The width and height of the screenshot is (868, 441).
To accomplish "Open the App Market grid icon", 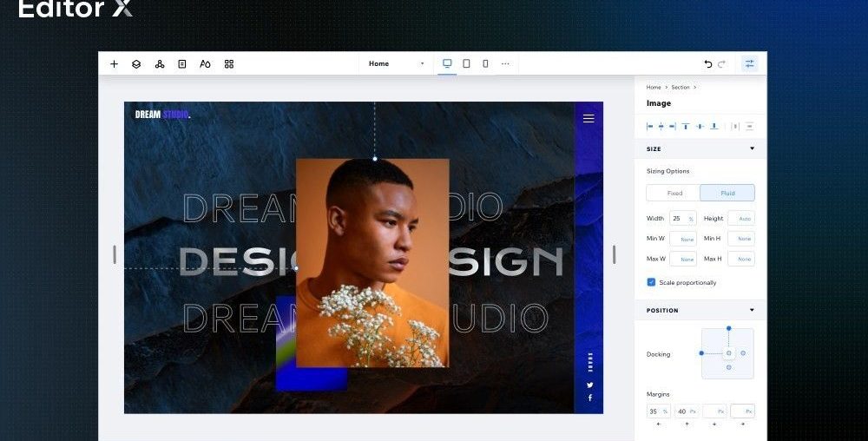I will pos(229,64).
